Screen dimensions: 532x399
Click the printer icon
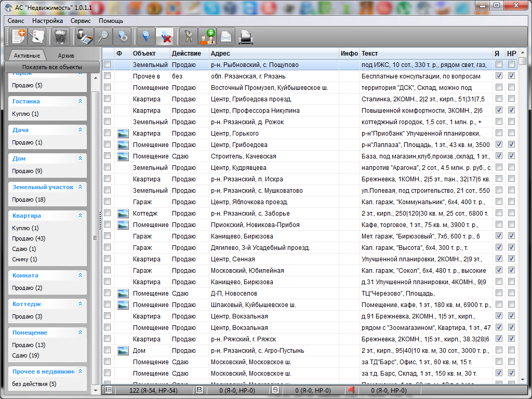click(x=245, y=36)
